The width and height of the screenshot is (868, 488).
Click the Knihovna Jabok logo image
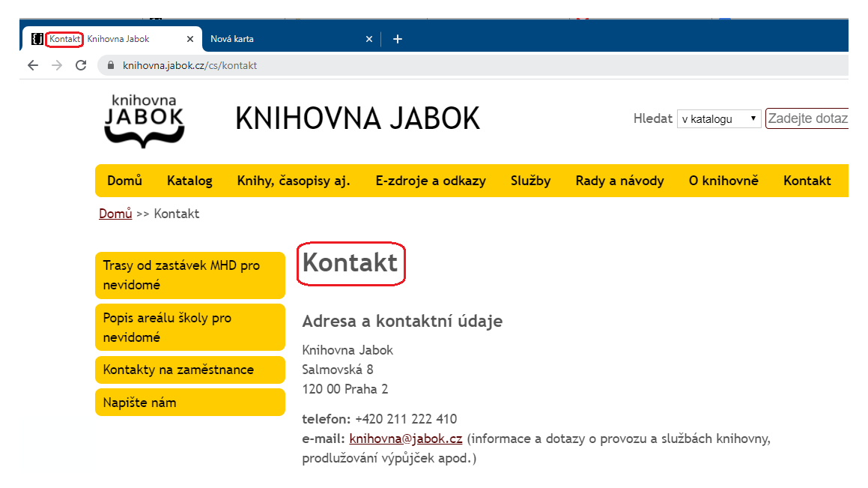[144, 121]
